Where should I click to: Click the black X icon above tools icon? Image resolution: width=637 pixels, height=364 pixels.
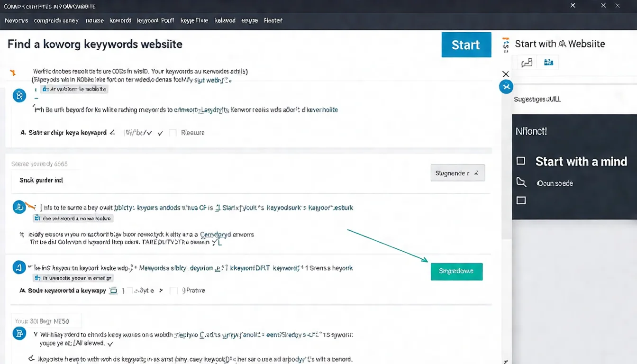coord(506,74)
